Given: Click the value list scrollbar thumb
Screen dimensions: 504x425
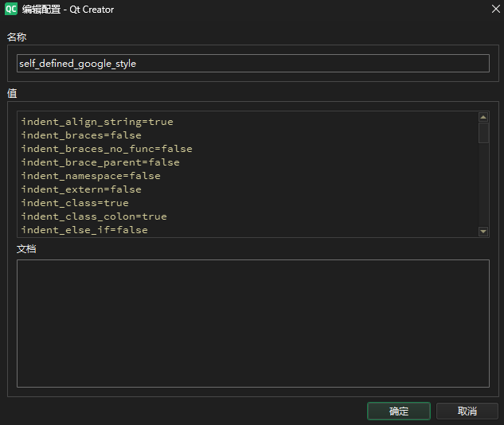Looking at the screenshot, I should point(483,132).
